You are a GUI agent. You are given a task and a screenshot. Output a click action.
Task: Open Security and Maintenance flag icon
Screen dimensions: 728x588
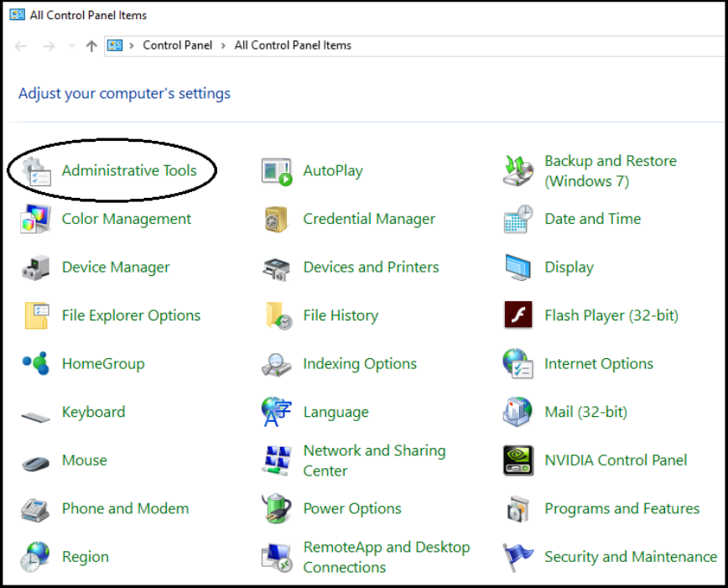tap(518, 557)
